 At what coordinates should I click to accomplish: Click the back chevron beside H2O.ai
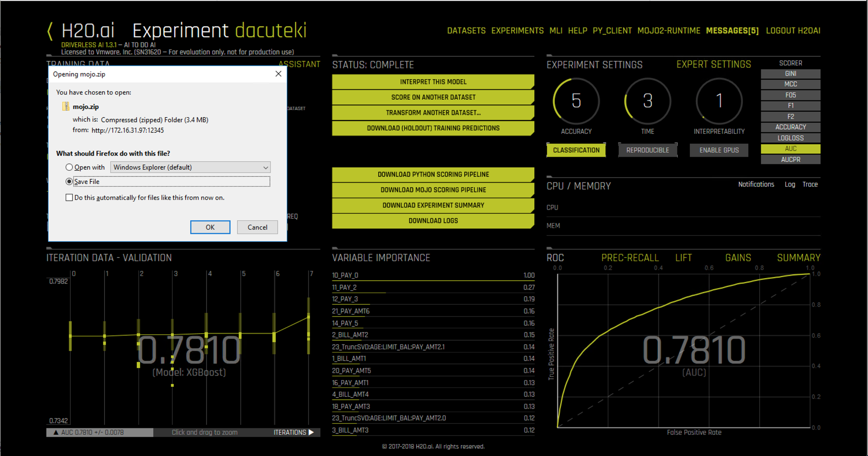50,31
